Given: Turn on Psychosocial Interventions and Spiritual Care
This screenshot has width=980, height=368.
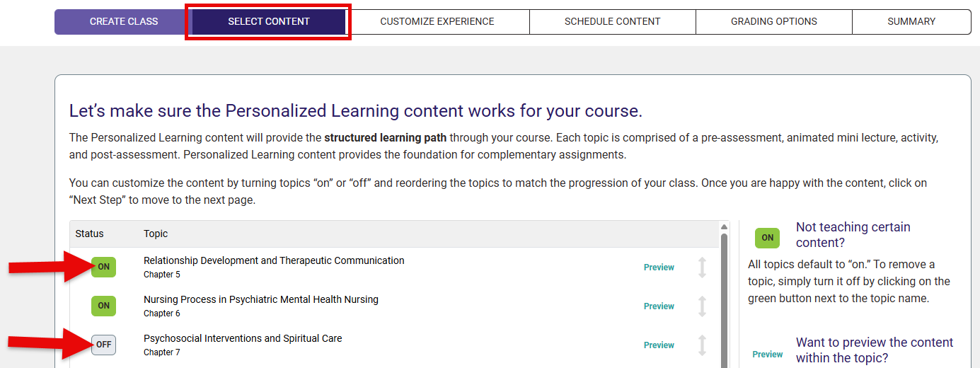Looking at the screenshot, I should click(x=103, y=345).
